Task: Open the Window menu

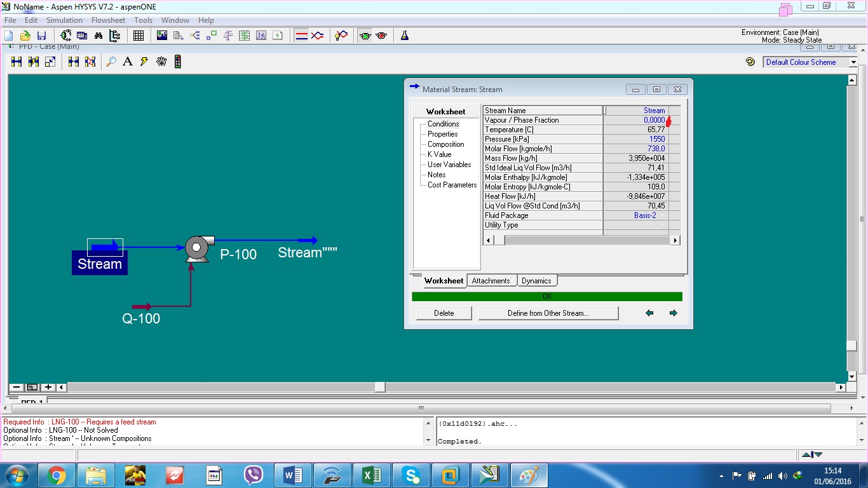Action: (x=175, y=20)
